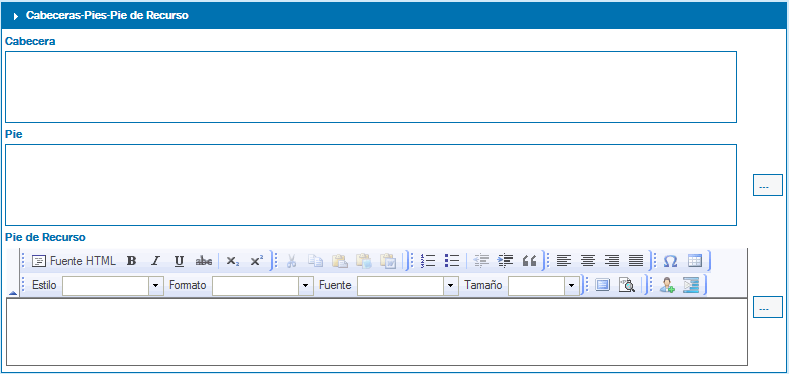Open the Estilo dropdown

155,286
